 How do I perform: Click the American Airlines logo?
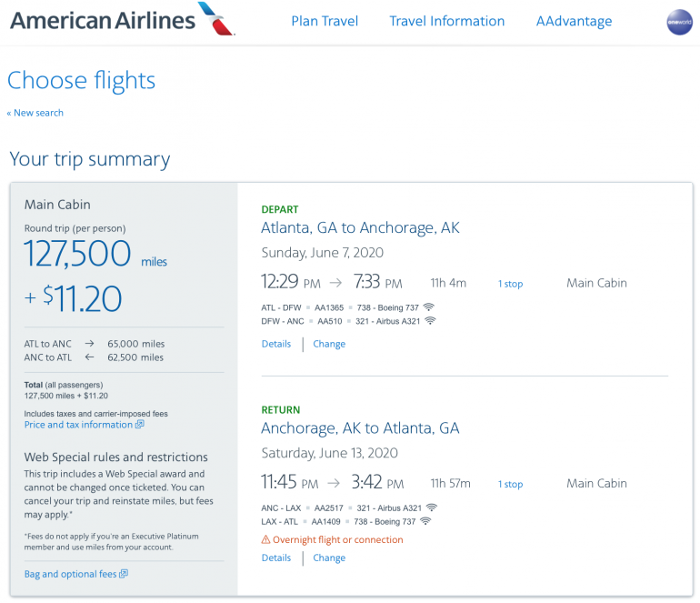coord(122,20)
